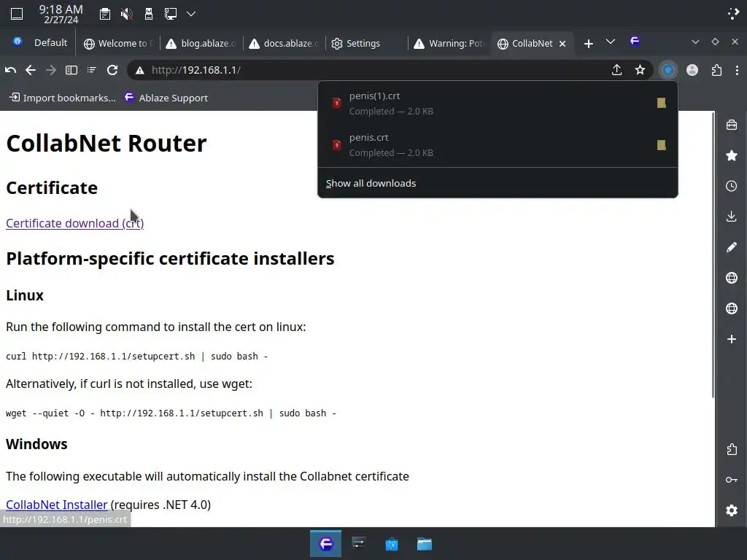Open history clock in right sidebar
Image resolution: width=747 pixels, height=560 pixels.
pos(732,186)
